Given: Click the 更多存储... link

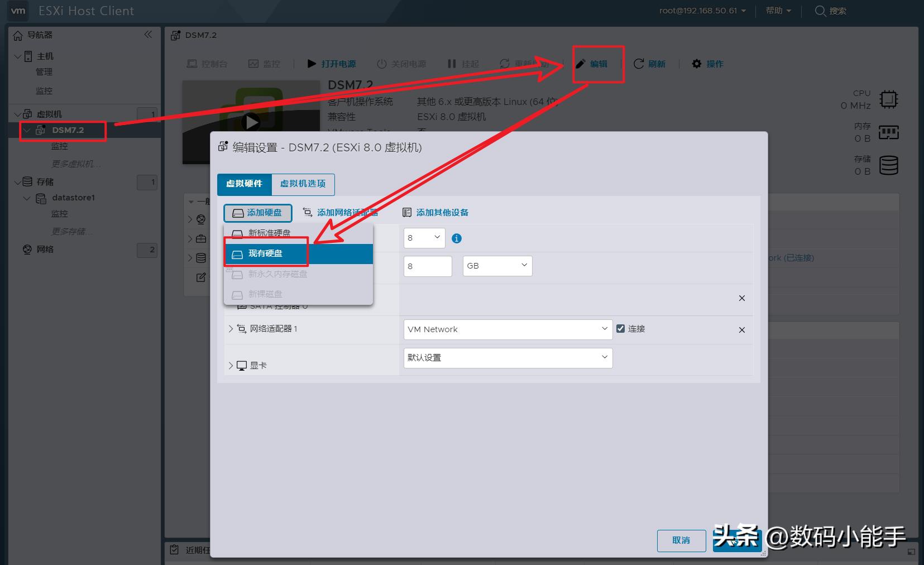Looking at the screenshot, I should pyautogui.click(x=73, y=232).
